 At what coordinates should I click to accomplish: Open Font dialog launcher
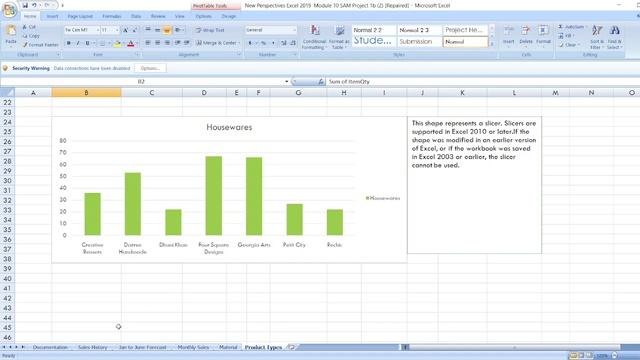pyautogui.click(x=137, y=55)
